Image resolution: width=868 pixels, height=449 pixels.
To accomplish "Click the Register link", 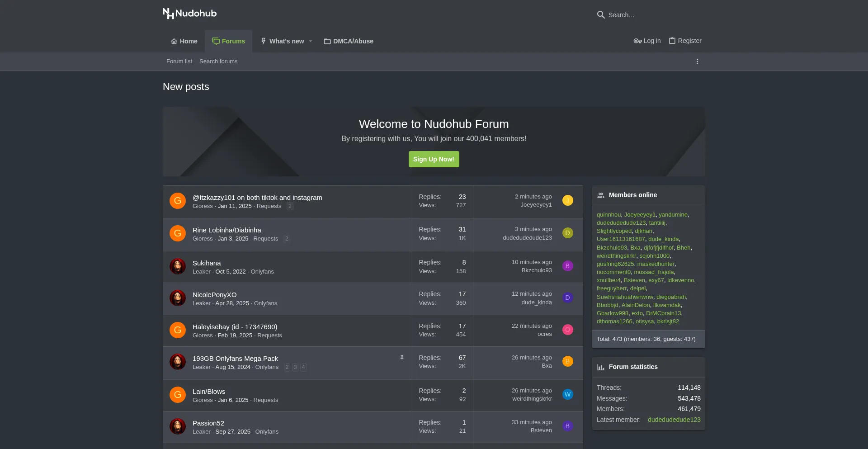I will 685,41.
